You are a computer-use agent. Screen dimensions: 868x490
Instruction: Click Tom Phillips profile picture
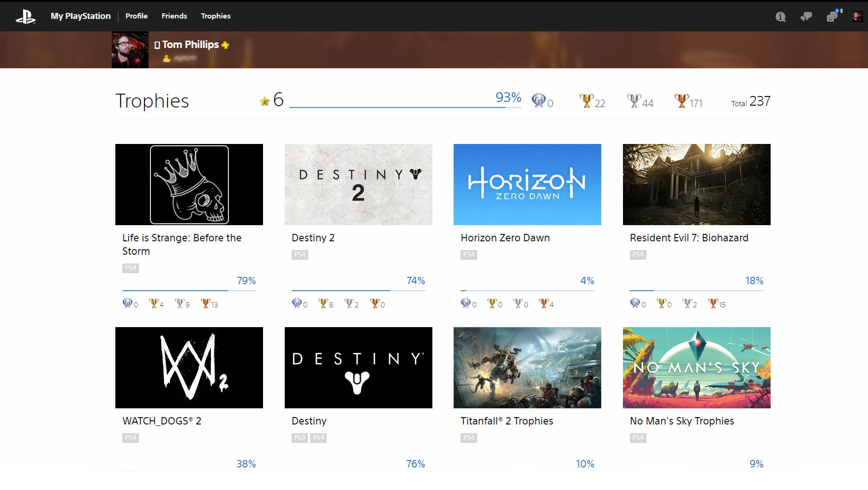click(x=130, y=50)
